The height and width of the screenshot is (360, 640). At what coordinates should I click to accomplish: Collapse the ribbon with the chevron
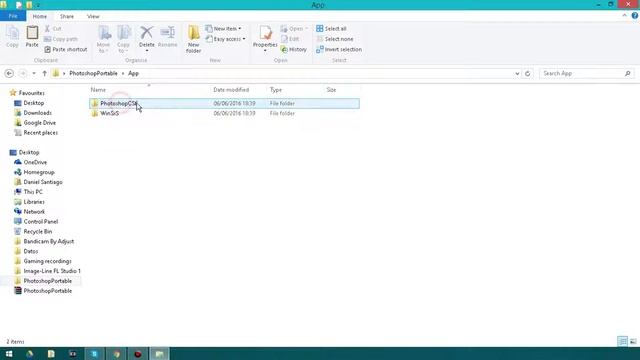pos(624,16)
